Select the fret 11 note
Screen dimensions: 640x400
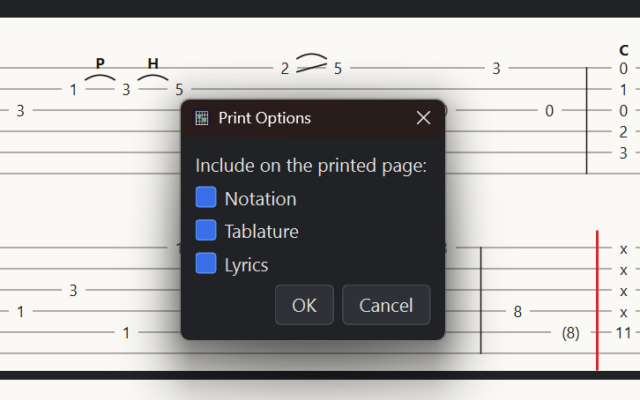[623, 333]
